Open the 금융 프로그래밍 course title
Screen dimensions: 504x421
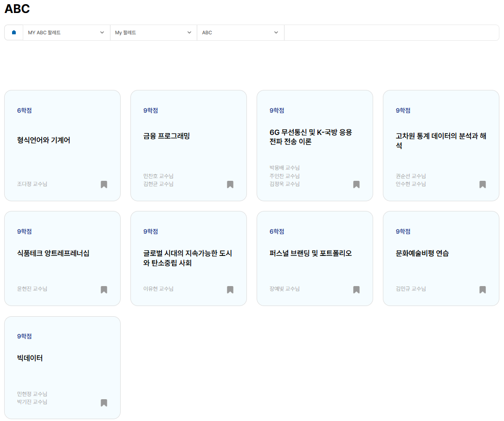(167, 136)
